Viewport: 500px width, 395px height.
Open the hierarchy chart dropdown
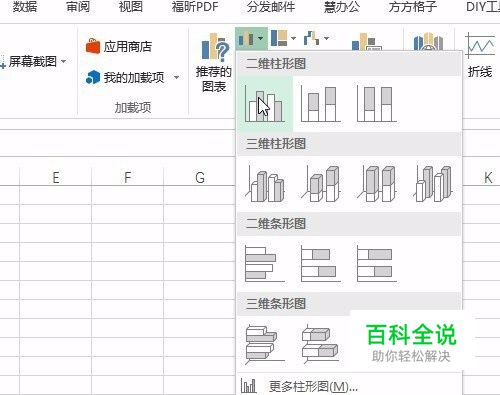coord(283,38)
